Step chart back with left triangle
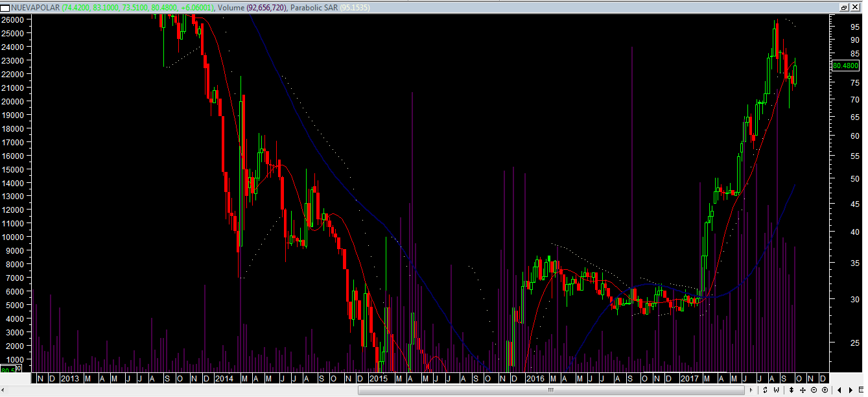The width and height of the screenshot is (868, 397). pos(840,390)
